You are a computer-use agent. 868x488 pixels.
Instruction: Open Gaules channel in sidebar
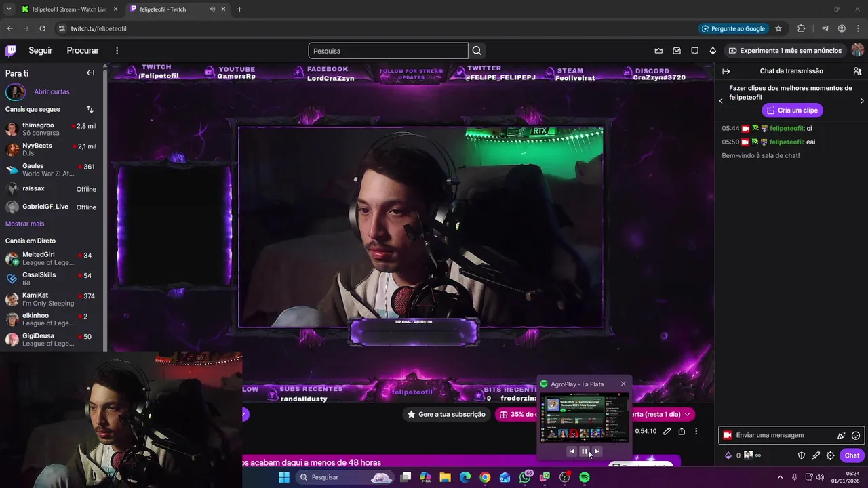point(52,169)
